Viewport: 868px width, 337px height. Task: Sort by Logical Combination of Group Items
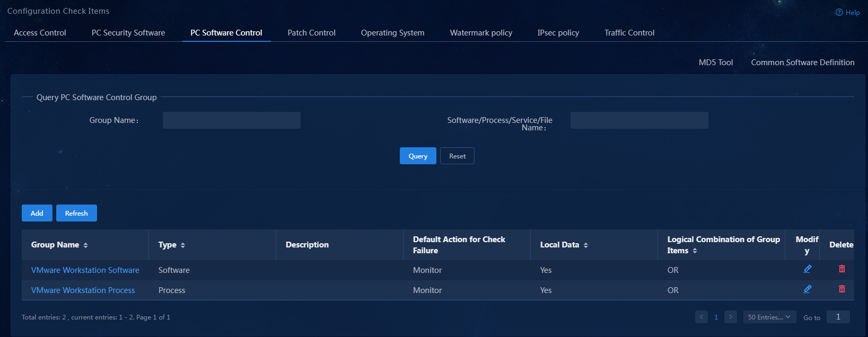click(x=695, y=251)
